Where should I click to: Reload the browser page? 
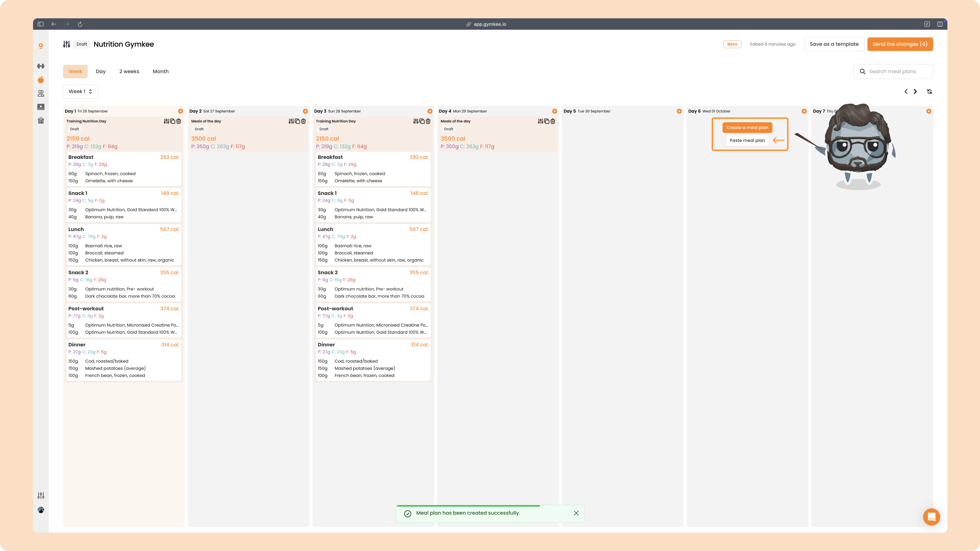(x=80, y=24)
